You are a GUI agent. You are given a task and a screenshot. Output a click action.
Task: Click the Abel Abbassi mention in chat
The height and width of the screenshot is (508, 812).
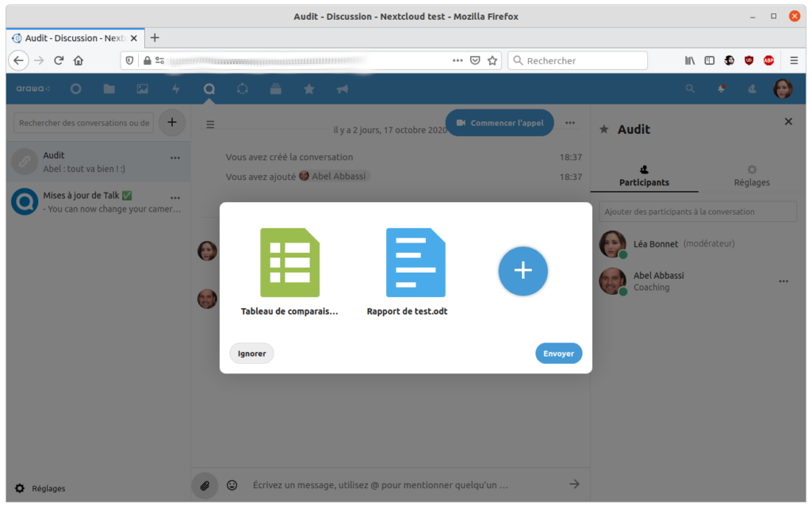[x=334, y=177]
